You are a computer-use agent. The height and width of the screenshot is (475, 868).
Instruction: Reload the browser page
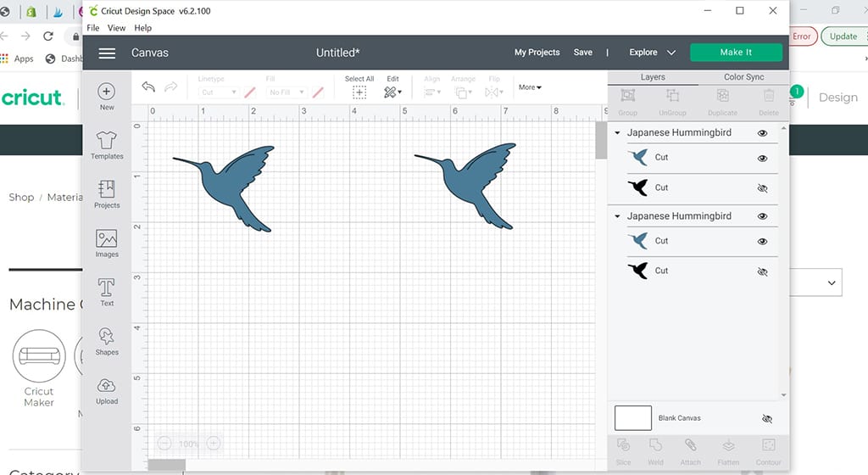[48, 36]
